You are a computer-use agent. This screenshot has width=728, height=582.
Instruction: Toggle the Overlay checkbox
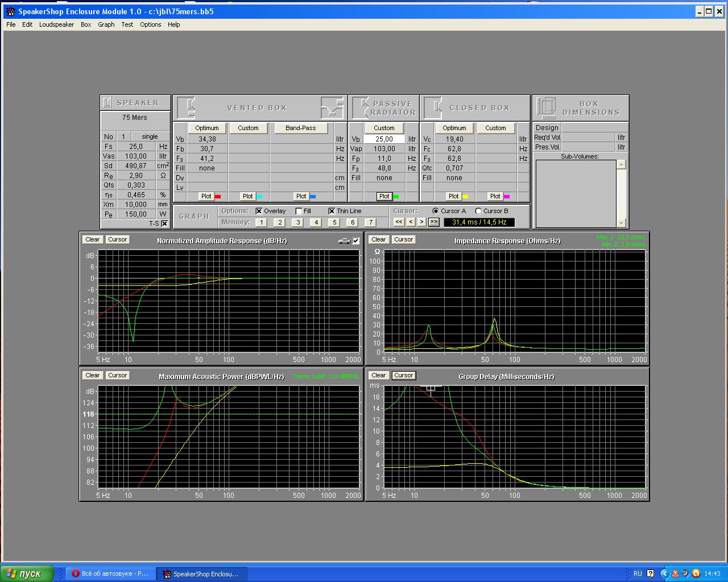(x=259, y=211)
